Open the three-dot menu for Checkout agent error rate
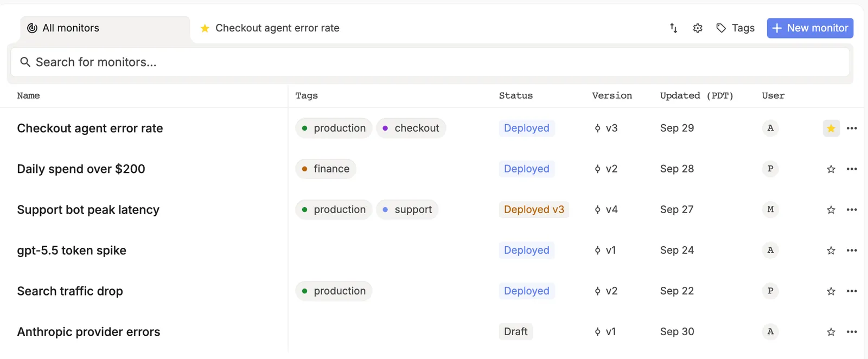The height and width of the screenshot is (359, 868). pos(852,129)
